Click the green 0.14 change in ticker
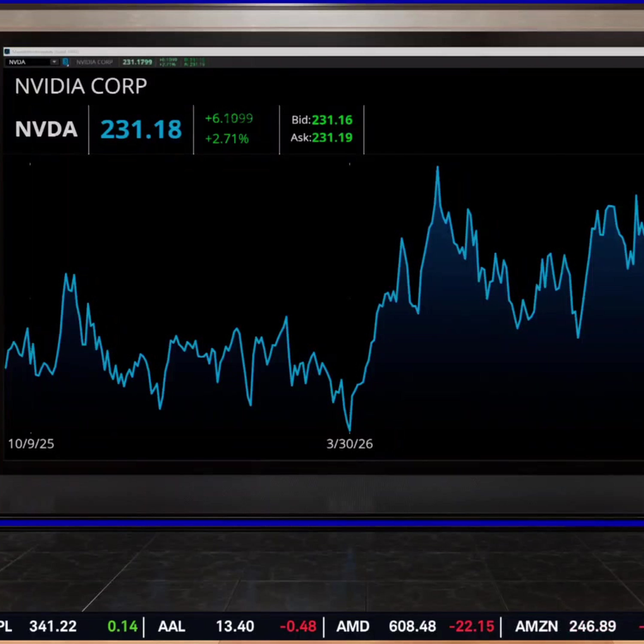 click(123, 626)
